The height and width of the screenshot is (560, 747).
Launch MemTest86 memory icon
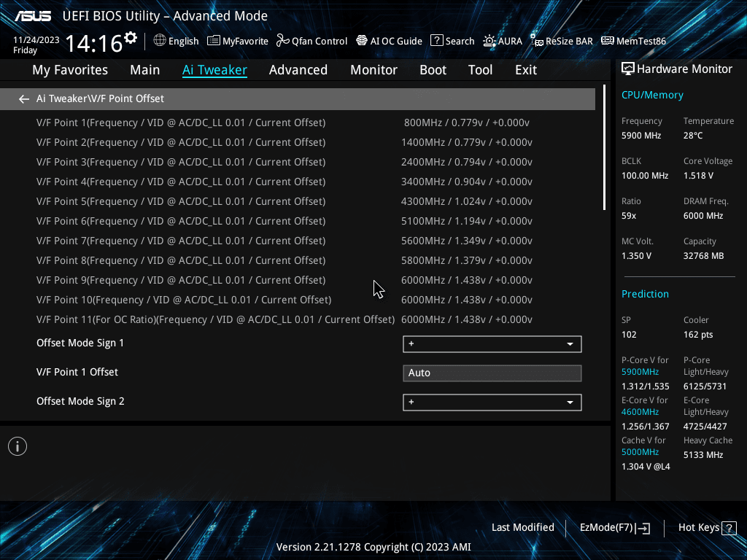click(x=608, y=41)
